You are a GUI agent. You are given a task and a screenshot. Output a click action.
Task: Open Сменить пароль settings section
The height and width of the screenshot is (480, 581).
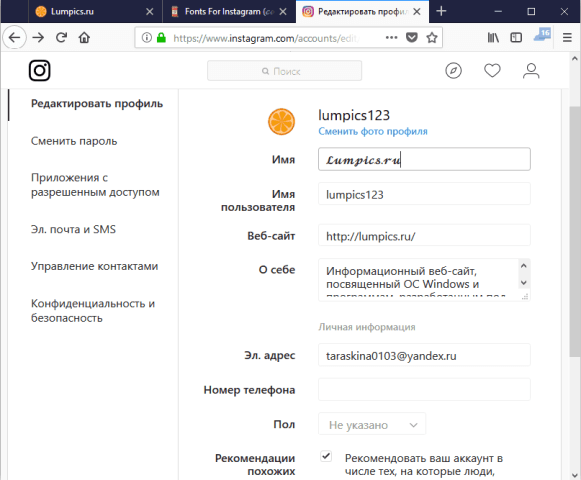[74, 141]
